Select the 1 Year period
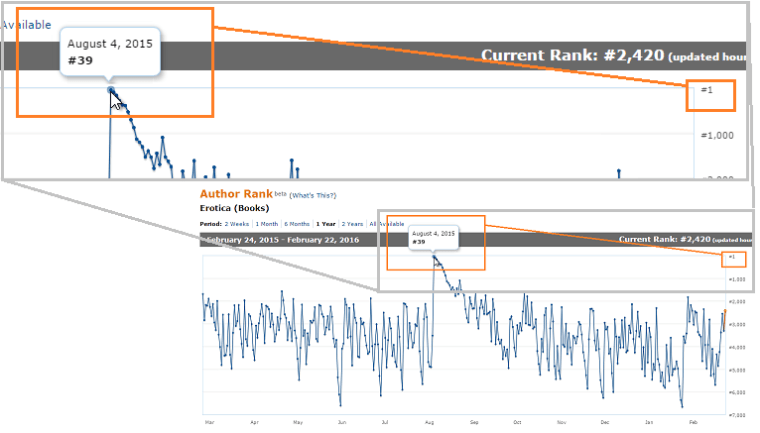The image size is (760, 433). (x=325, y=224)
